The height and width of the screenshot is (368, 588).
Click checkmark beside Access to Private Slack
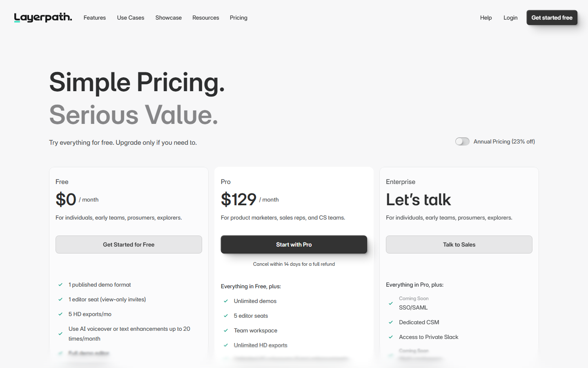coord(391,337)
